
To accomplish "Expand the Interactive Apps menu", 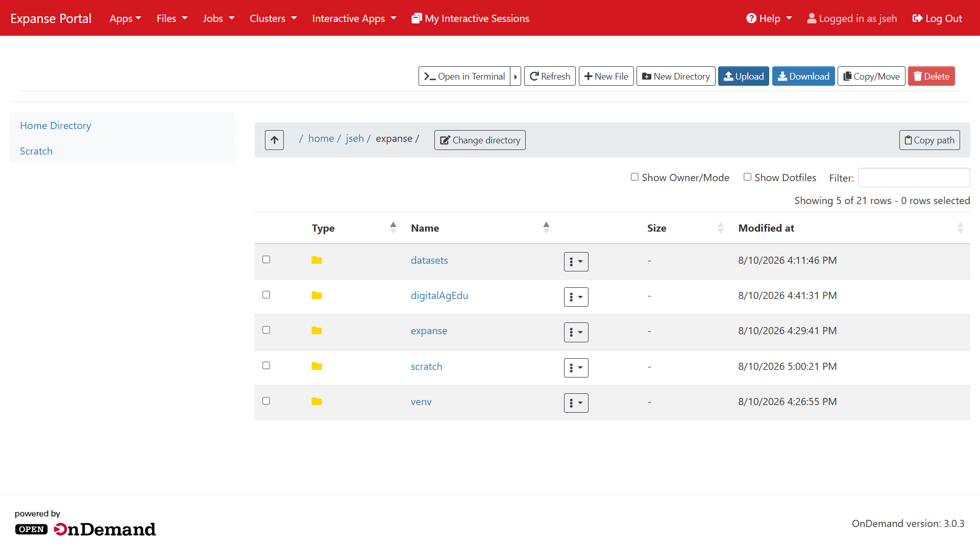I will click(x=354, y=18).
